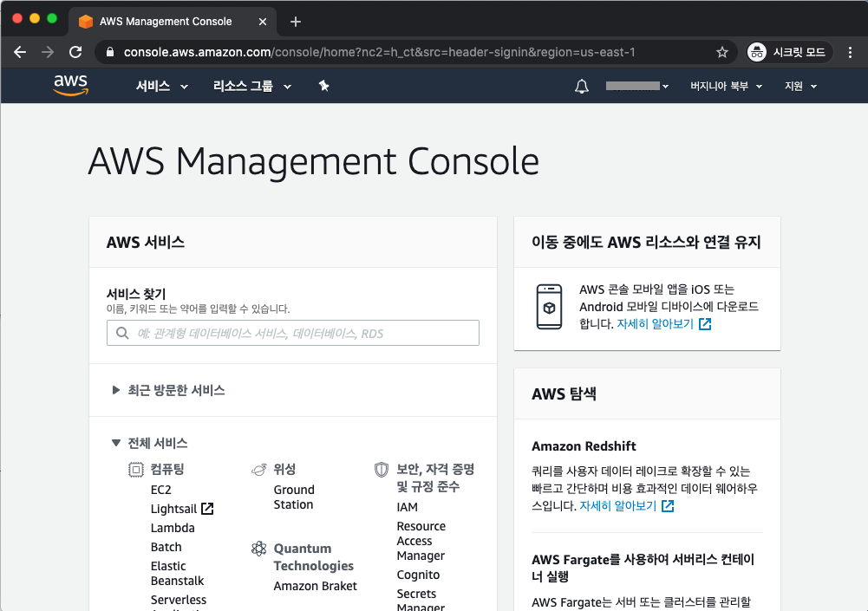Click the AWS Fargate heading text
Image resolution: width=868 pixels, height=611 pixels.
point(643,568)
